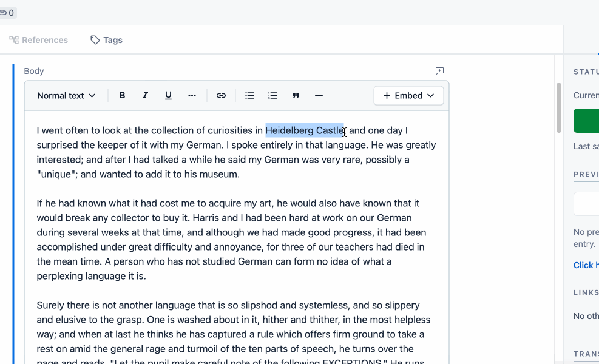The height and width of the screenshot is (364, 599).
Task: Click the editor vertical scrollbar thumb
Action: tap(559, 108)
